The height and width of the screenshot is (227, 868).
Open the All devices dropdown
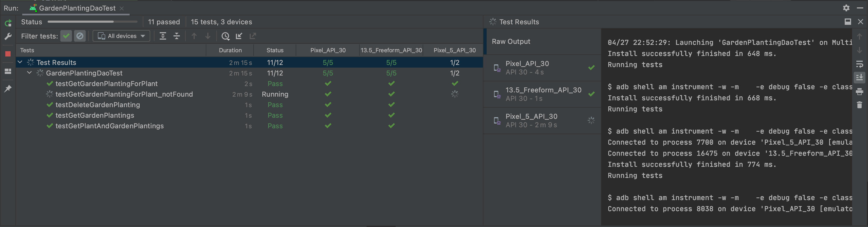pyautogui.click(x=122, y=36)
